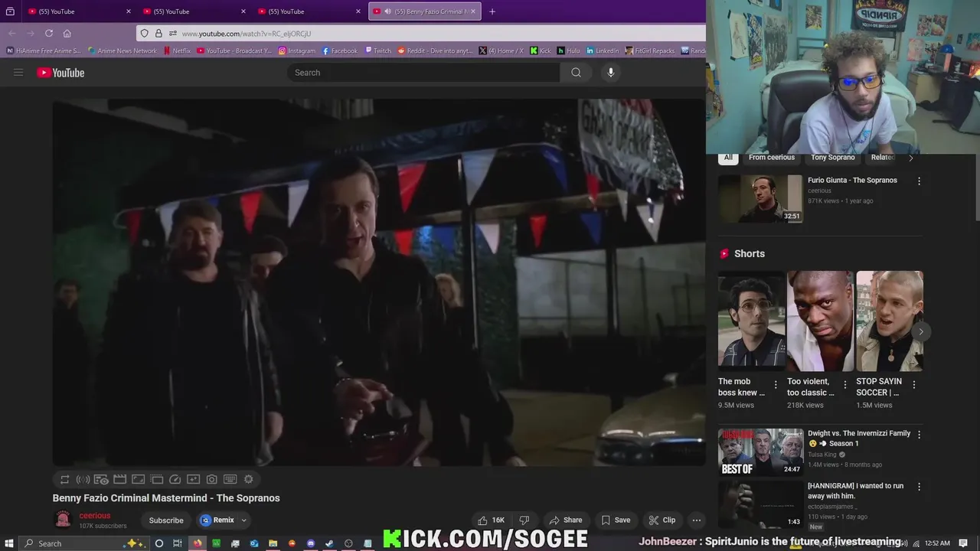Open extension settings gear under video

pyautogui.click(x=248, y=479)
